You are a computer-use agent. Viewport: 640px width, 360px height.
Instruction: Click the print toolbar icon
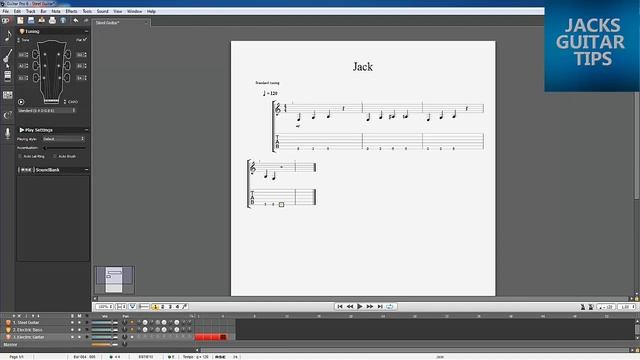tap(52, 20)
